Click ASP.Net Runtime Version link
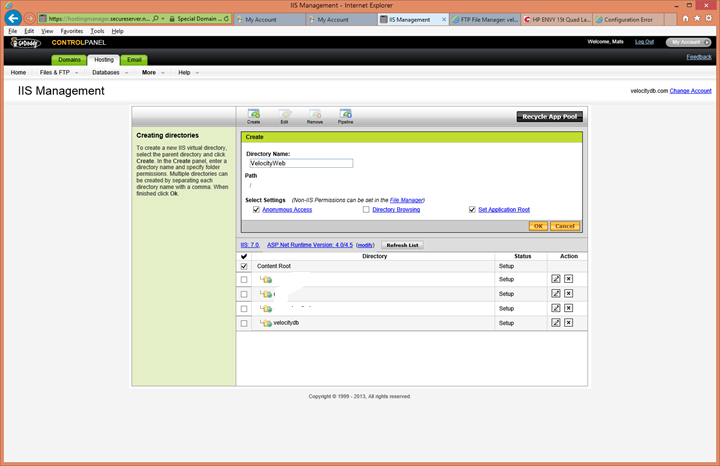The width and height of the screenshot is (720, 466). pos(310,245)
